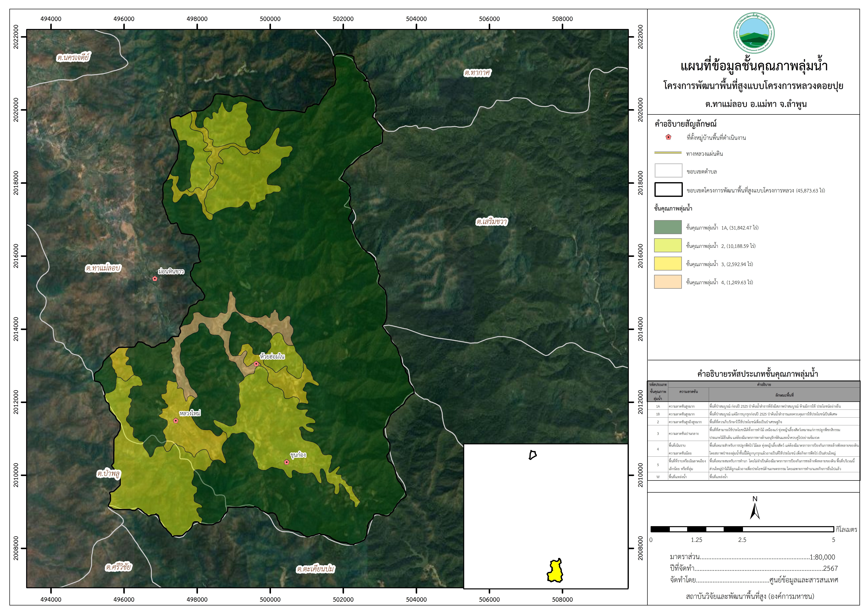
Task: Click the watershed class 2 lime swatch
Action: point(668,245)
